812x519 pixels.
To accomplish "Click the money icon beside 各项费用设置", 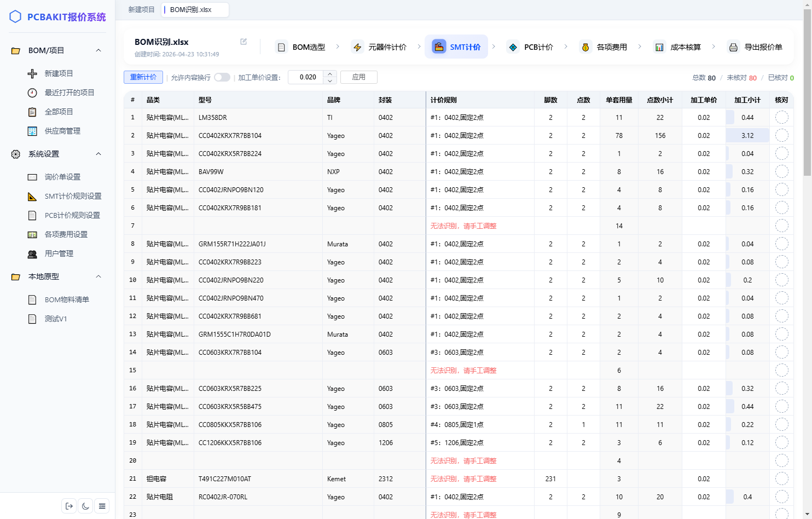I will click(x=32, y=234).
